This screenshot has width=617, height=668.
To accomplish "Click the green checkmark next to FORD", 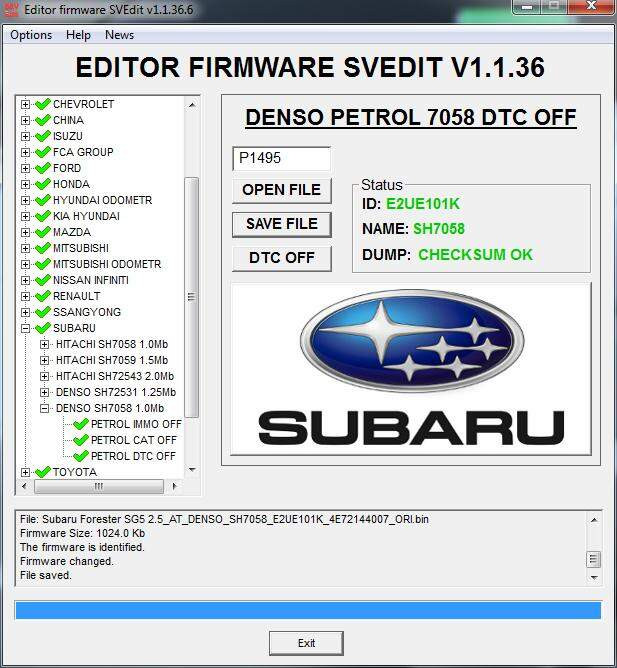I will click(43, 167).
